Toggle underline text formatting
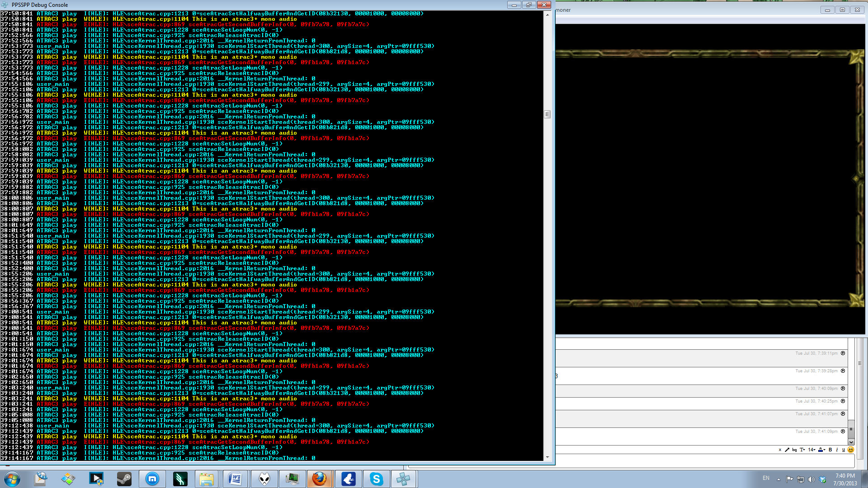The image size is (868, 488). point(843,450)
